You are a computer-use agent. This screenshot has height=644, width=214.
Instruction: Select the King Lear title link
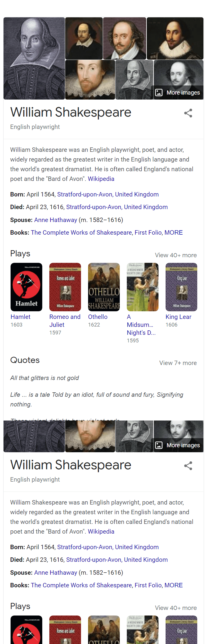(x=178, y=317)
